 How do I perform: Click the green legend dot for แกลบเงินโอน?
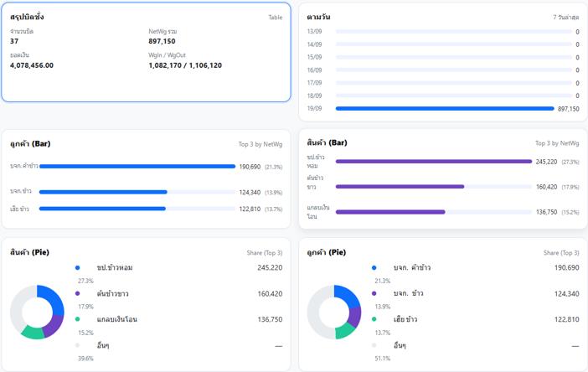tap(78, 319)
